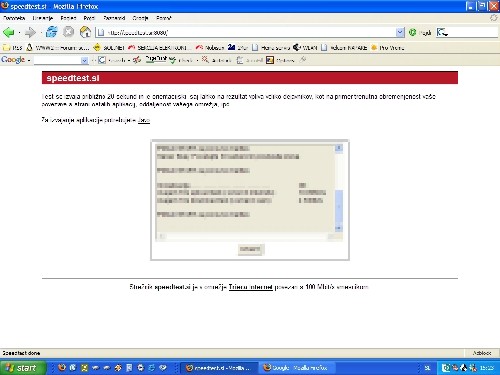Open the Pomoč help menu
This screenshot has height=375, width=500.
click(164, 18)
